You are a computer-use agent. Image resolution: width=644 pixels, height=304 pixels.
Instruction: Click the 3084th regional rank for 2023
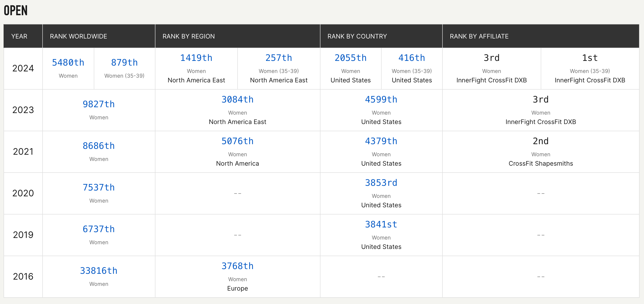tap(237, 100)
